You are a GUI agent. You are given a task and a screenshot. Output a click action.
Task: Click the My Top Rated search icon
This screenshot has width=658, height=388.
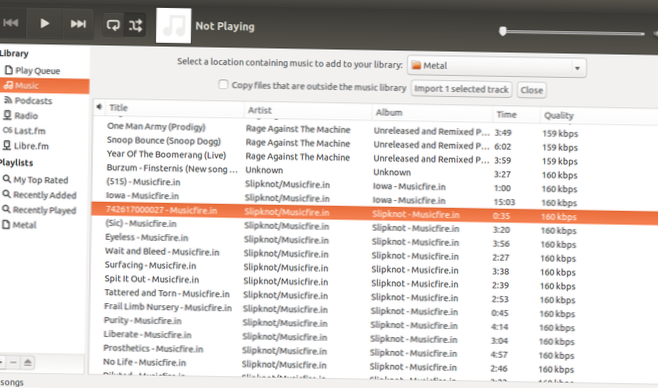7,179
